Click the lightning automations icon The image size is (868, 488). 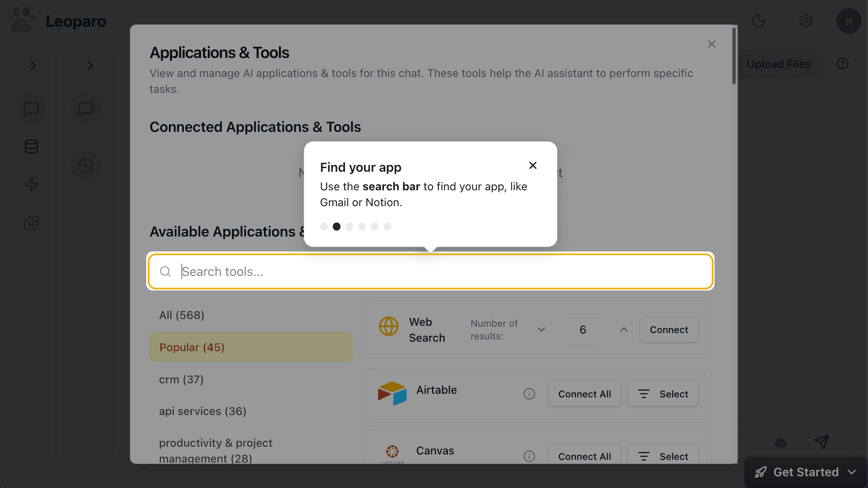point(31,185)
